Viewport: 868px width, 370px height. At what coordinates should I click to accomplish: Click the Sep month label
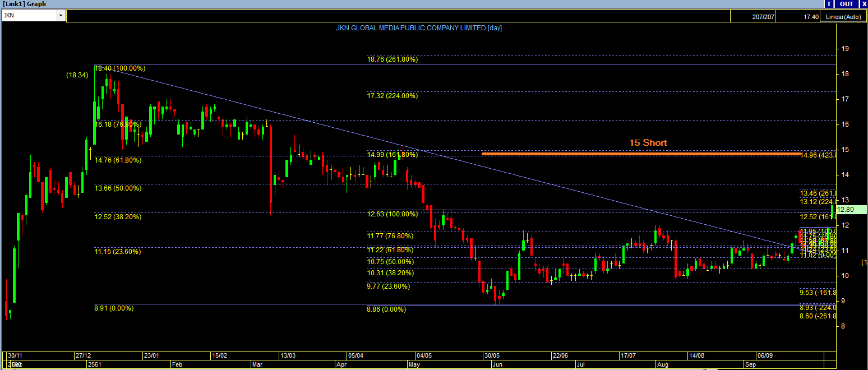tap(750, 364)
